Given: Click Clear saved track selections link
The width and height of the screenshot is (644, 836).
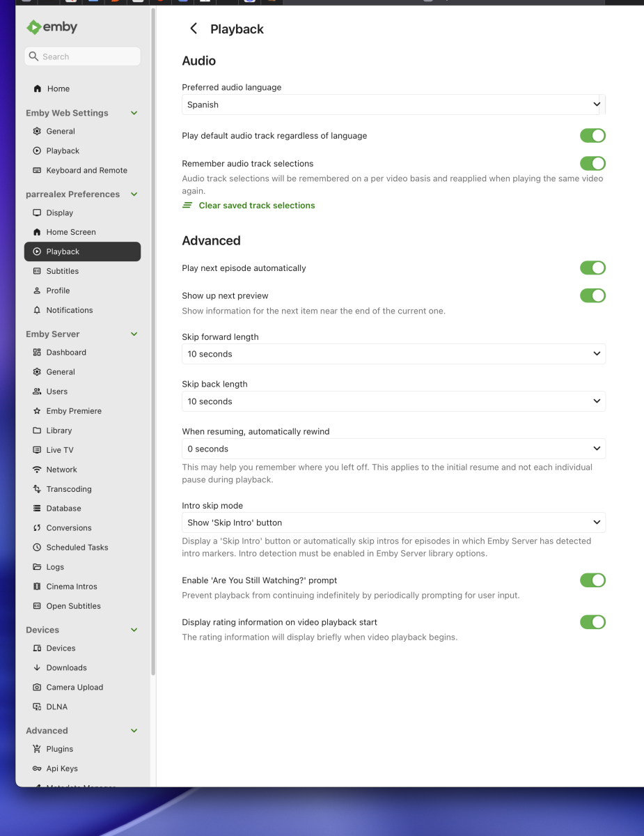Looking at the screenshot, I should tap(256, 206).
